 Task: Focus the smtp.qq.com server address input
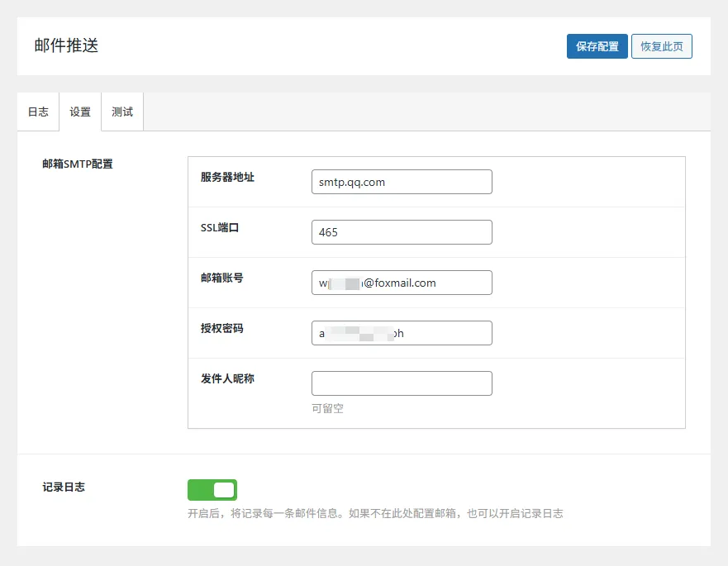[x=402, y=182]
